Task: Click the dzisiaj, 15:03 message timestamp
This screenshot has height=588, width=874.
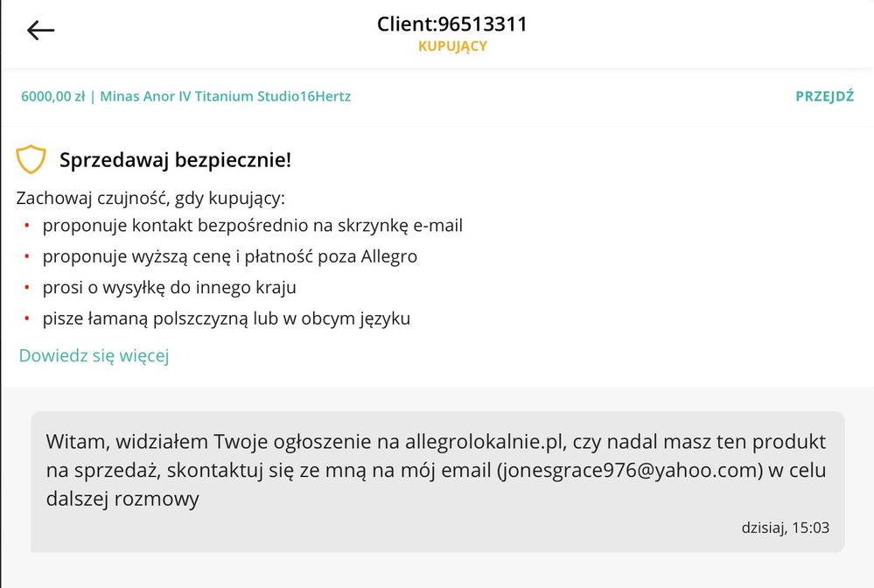Action: [x=785, y=528]
